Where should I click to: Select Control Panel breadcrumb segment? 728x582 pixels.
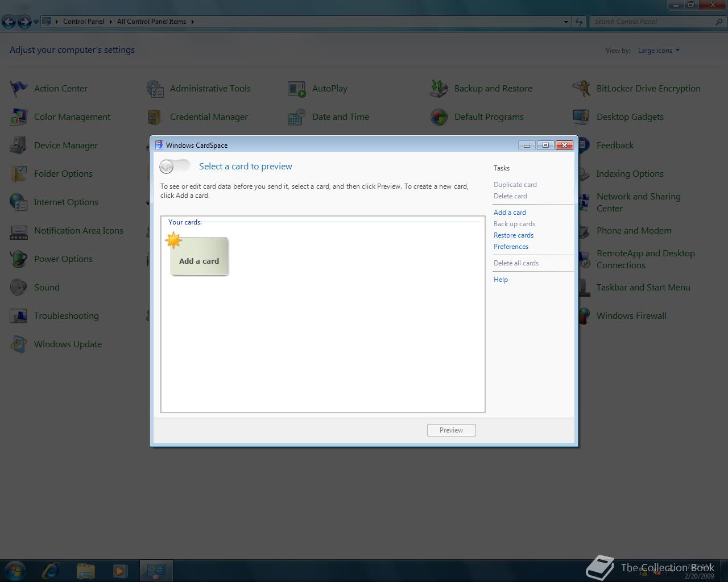coord(84,22)
